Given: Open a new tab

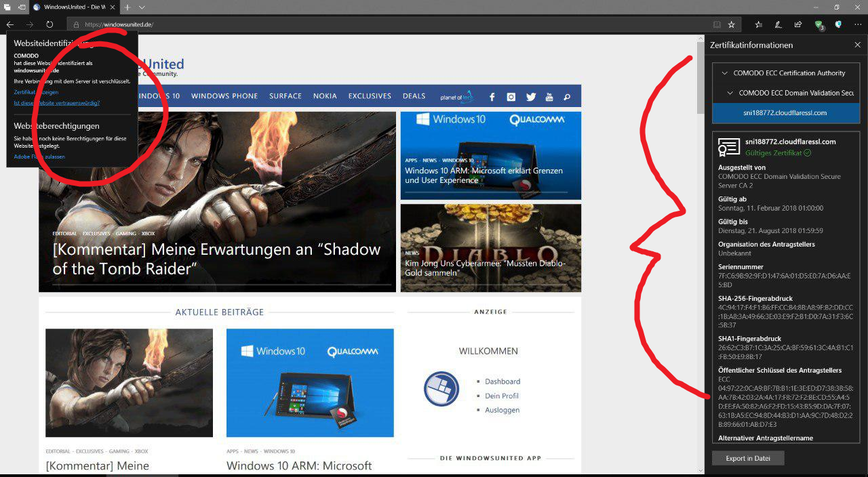Looking at the screenshot, I should [127, 7].
